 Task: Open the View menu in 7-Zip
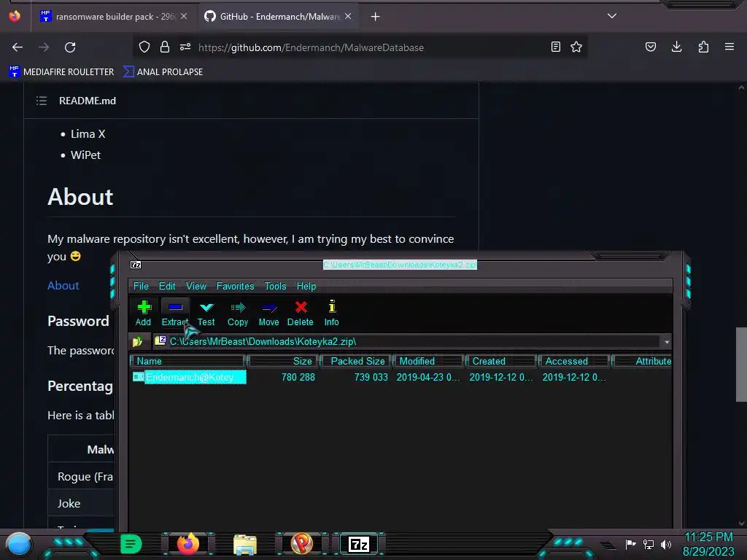(x=196, y=286)
